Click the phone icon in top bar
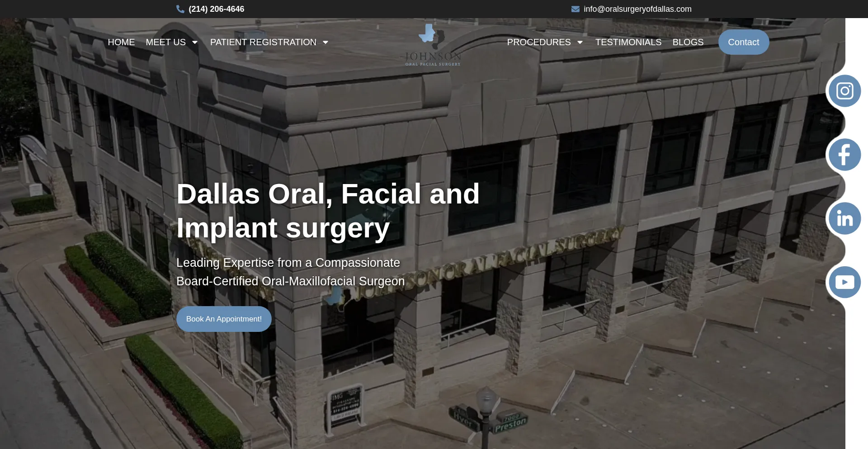The height and width of the screenshot is (449, 868). [180, 9]
